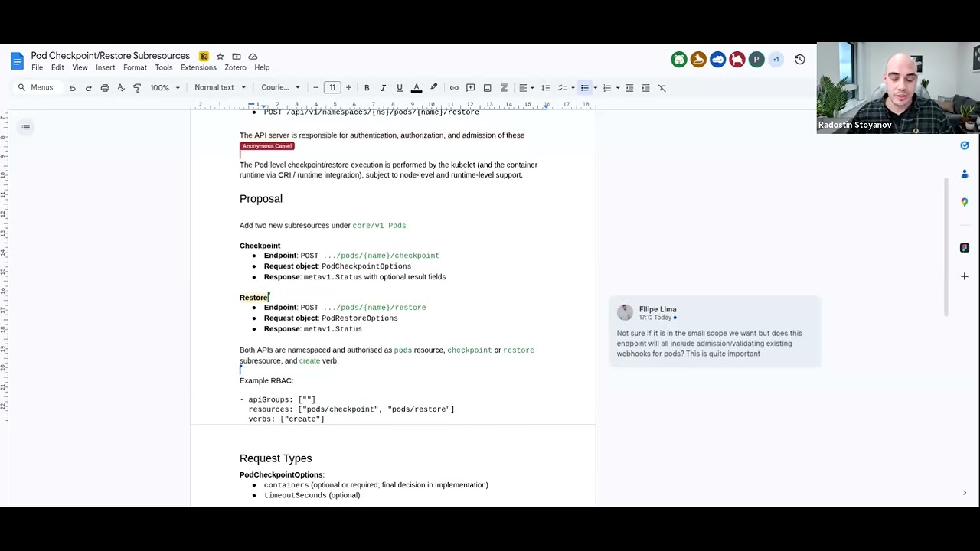This screenshot has height=551, width=980.
Task: Open version history clock icon
Action: 799,60
